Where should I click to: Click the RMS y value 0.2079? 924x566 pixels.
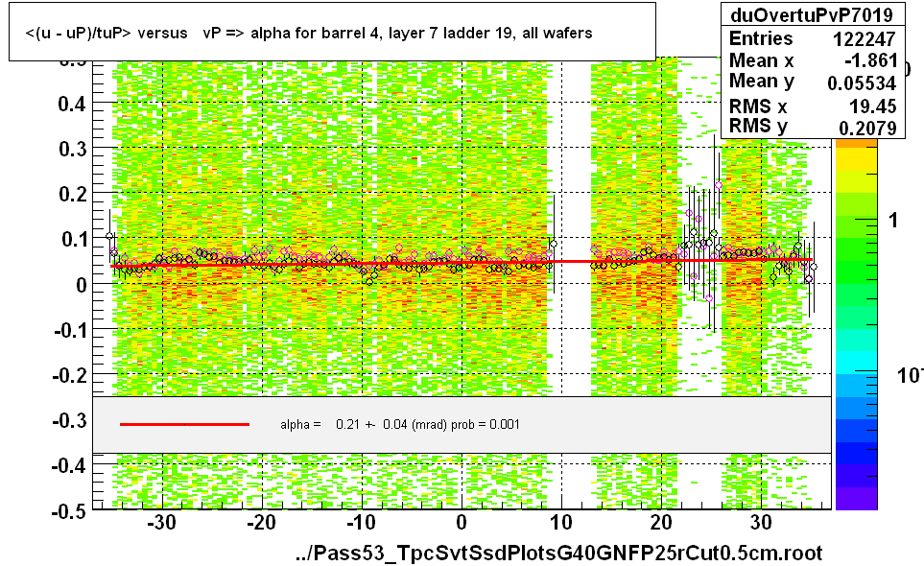coord(867,128)
